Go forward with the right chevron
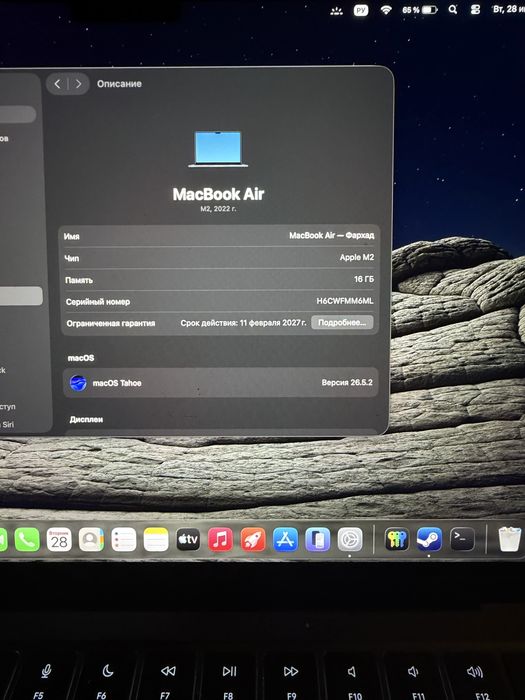Screen dimensions: 525x700 coord(79,83)
